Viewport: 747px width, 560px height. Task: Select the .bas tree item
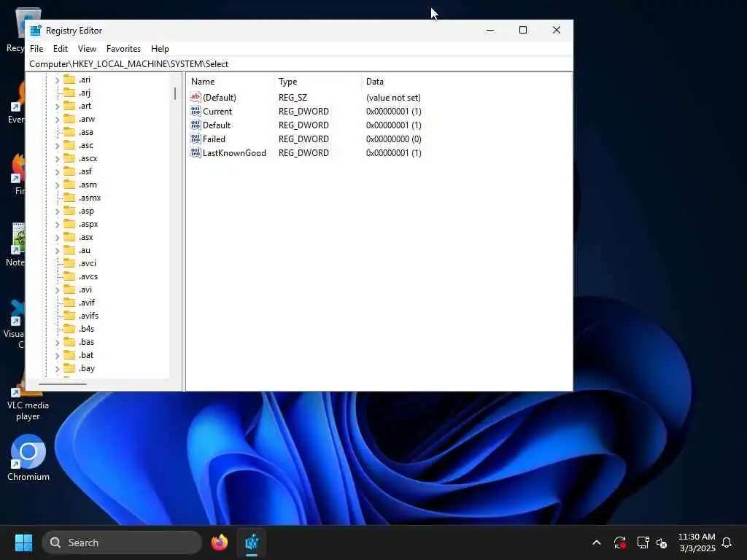[x=86, y=342]
